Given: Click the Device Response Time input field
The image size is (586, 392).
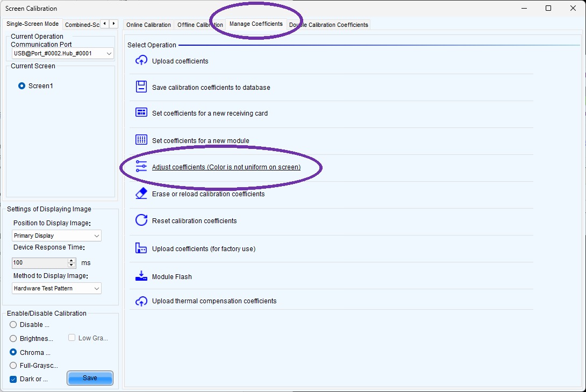Looking at the screenshot, I should 40,263.
